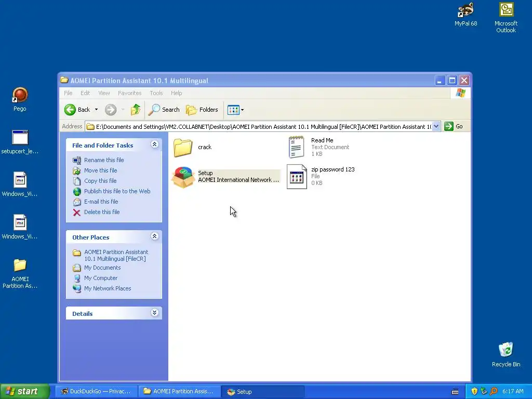Click Copy this file link
This screenshot has width=532, height=399.
click(100, 181)
